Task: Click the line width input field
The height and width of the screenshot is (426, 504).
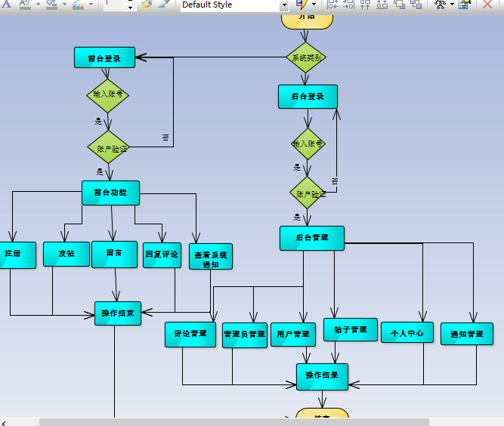Action: pos(115,5)
